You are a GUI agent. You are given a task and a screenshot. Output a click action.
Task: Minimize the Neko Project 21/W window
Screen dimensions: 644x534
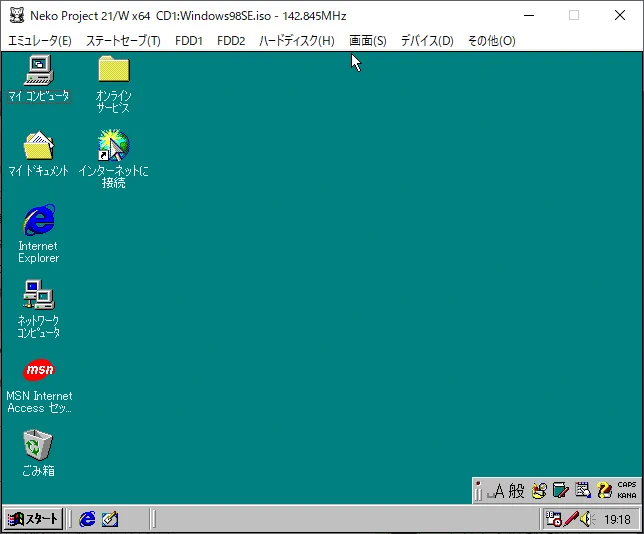[x=529, y=16]
